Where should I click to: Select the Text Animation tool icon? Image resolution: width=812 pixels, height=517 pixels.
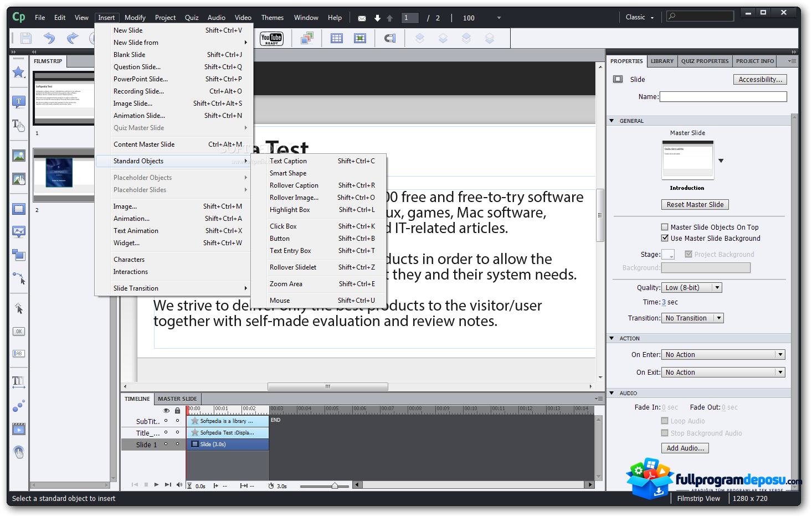click(x=19, y=381)
